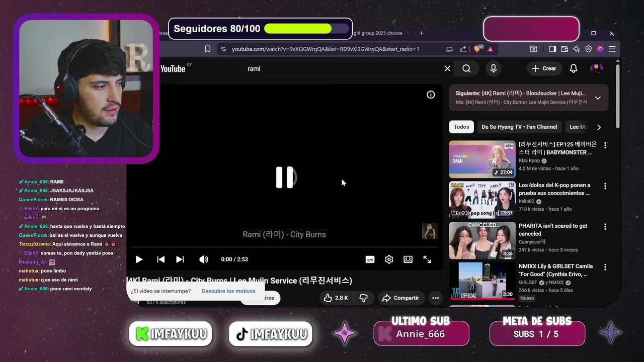
Task: Skip to previous video
Action: [x=161, y=259]
